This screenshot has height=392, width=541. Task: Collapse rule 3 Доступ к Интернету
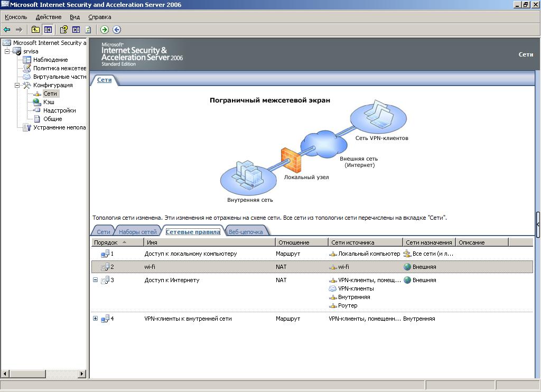pos(95,280)
